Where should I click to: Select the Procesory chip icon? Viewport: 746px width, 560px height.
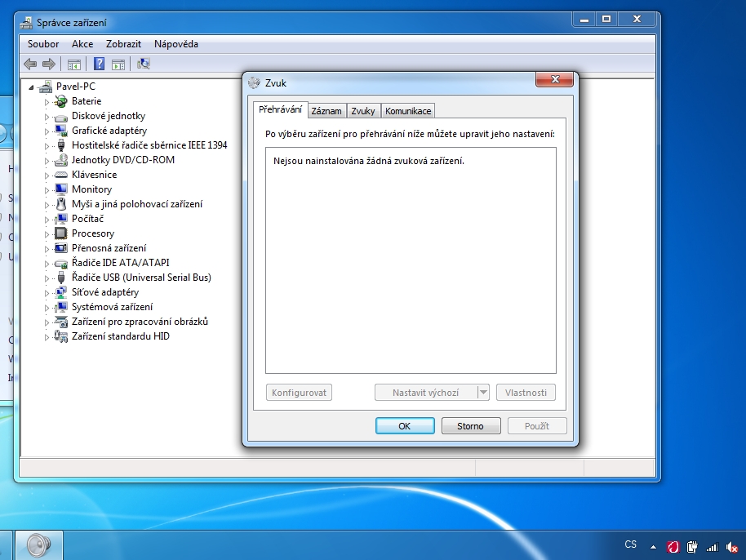(61, 233)
